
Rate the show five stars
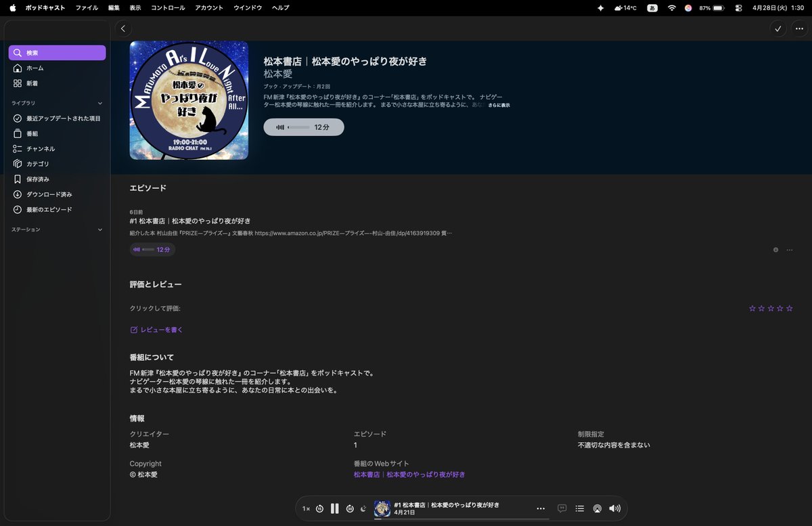pyautogui.click(x=790, y=308)
